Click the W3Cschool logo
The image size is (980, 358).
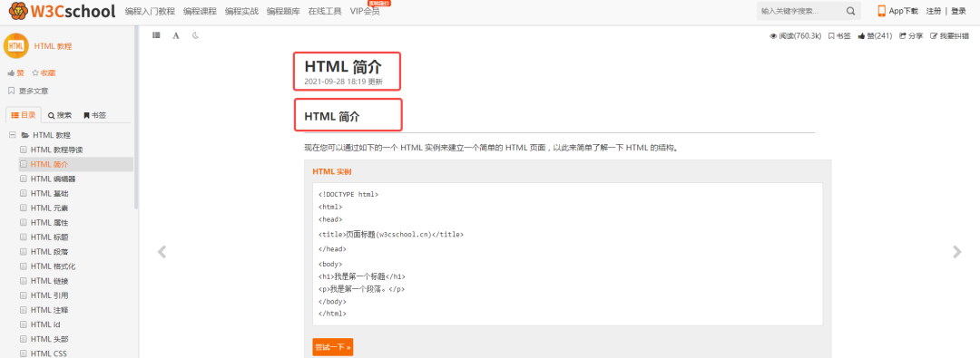(x=63, y=11)
